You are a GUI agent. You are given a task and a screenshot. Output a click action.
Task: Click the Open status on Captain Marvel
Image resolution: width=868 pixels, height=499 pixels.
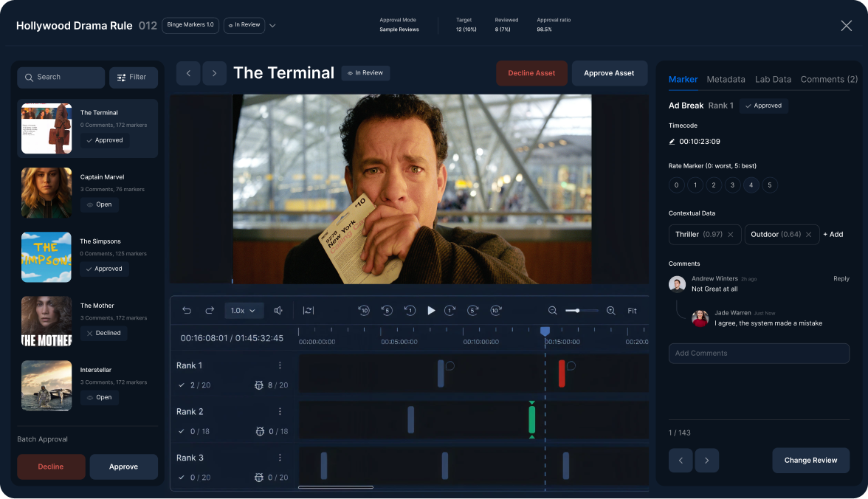99,204
